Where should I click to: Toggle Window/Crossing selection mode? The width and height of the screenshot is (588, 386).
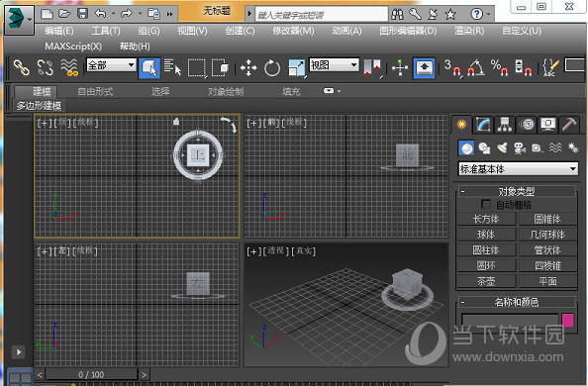(220, 68)
